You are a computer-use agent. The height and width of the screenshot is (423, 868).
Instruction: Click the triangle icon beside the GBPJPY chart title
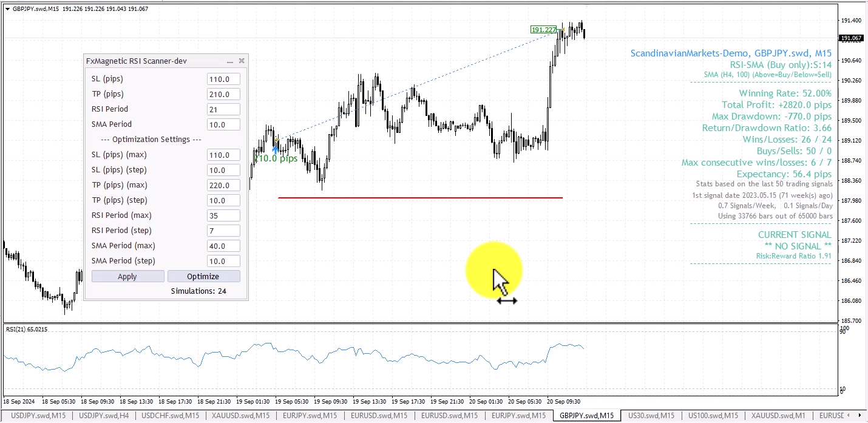7,9
